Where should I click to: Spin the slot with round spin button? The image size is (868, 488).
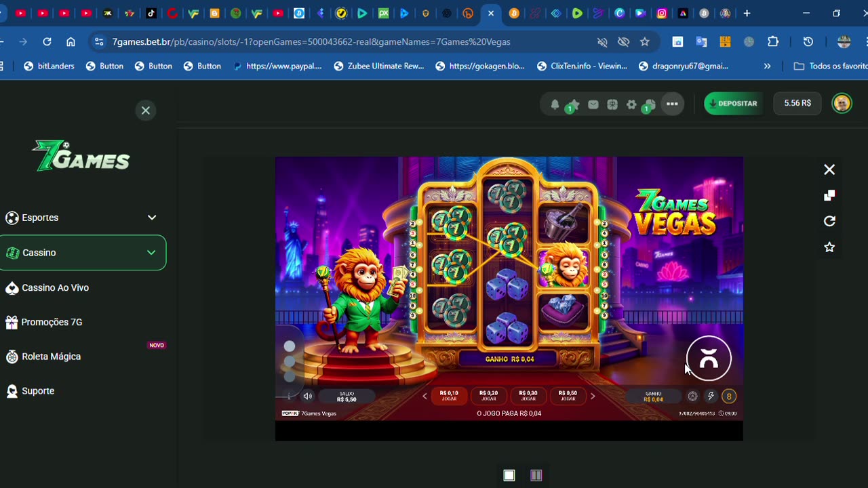click(x=709, y=359)
